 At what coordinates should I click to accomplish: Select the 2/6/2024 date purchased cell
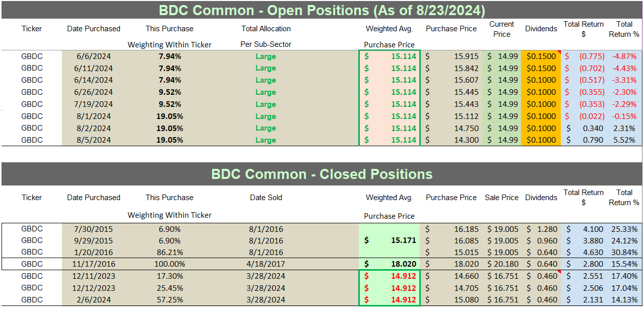click(x=93, y=300)
